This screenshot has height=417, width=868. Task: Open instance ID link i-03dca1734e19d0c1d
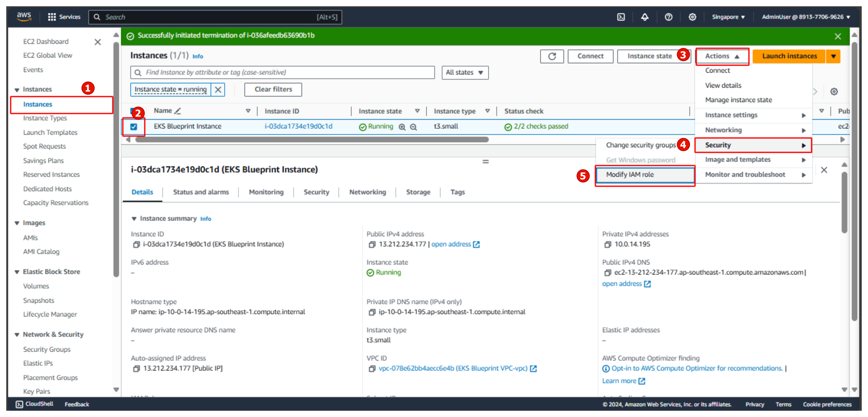(x=298, y=126)
